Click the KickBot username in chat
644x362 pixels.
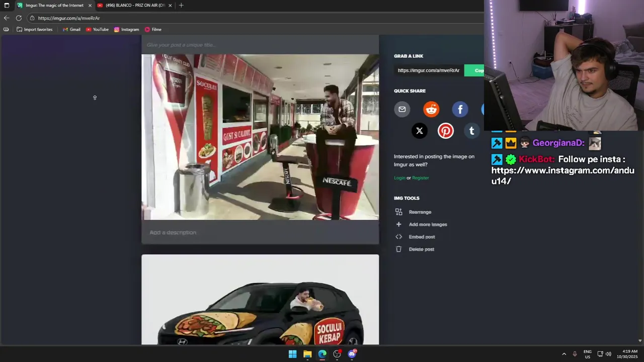[537, 159]
